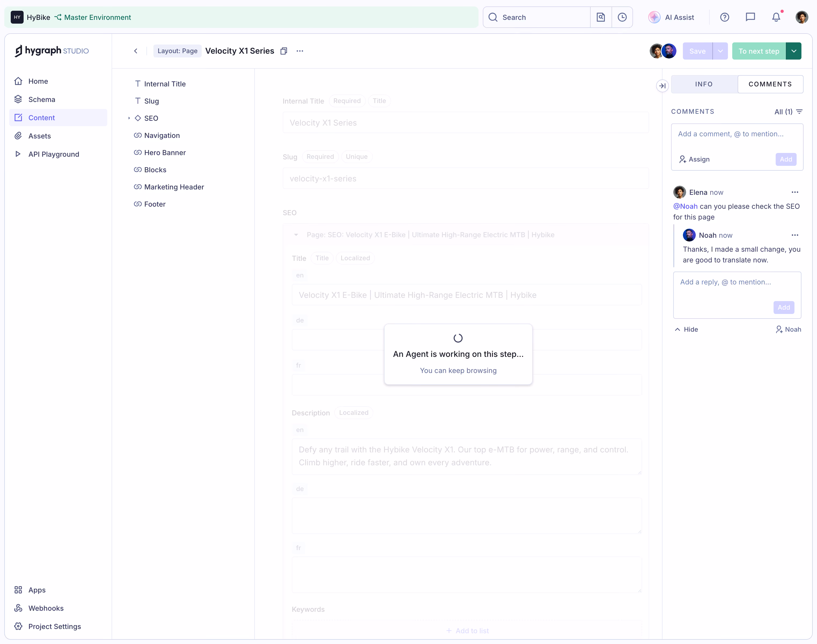Click the Noah assignee label
This screenshot has width=817, height=644.
tap(788, 330)
